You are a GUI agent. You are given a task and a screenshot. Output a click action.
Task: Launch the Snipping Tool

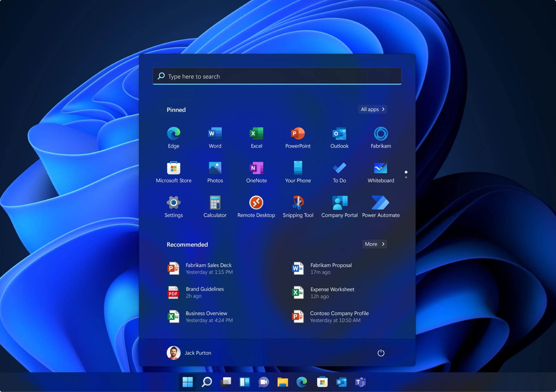click(x=298, y=207)
